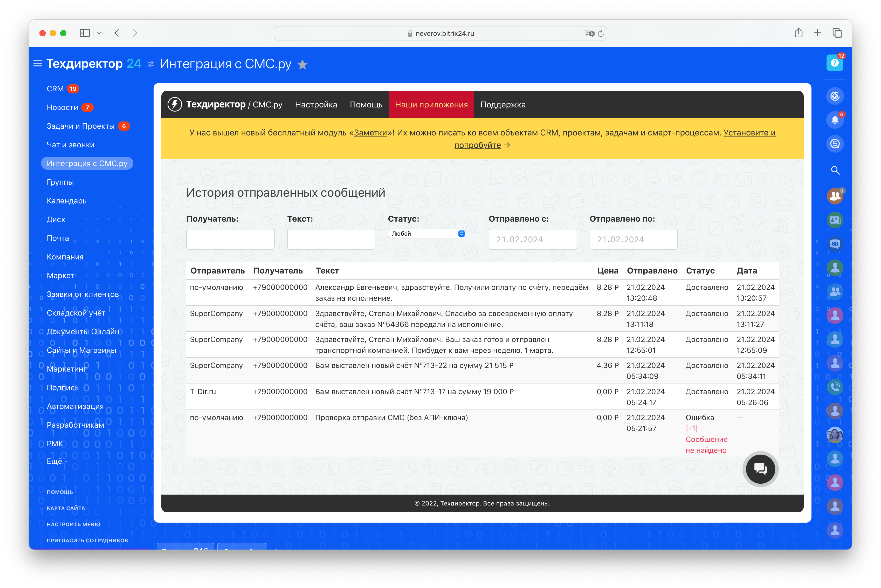Open the Статус dropdown set to Любой
881x588 pixels.
point(426,234)
